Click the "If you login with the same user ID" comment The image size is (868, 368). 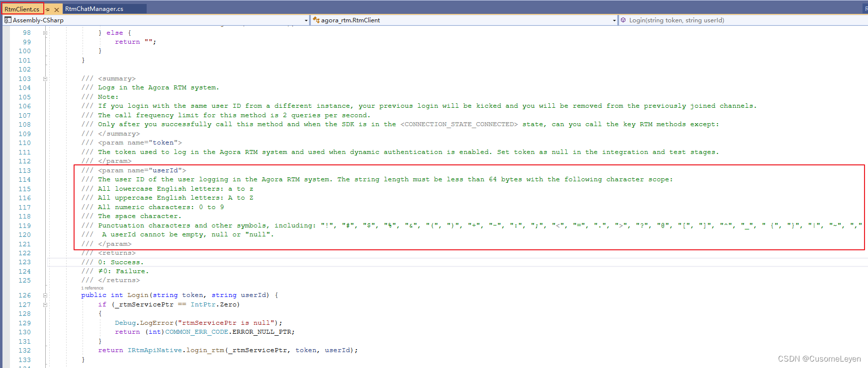[419, 106]
